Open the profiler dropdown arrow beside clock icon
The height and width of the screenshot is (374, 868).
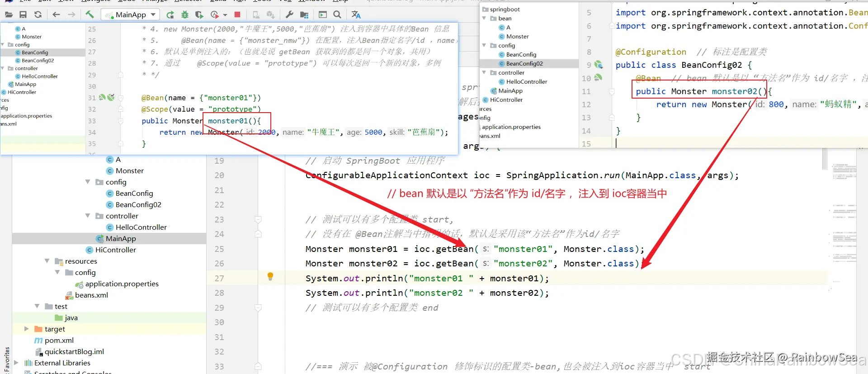(x=225, y=15)
